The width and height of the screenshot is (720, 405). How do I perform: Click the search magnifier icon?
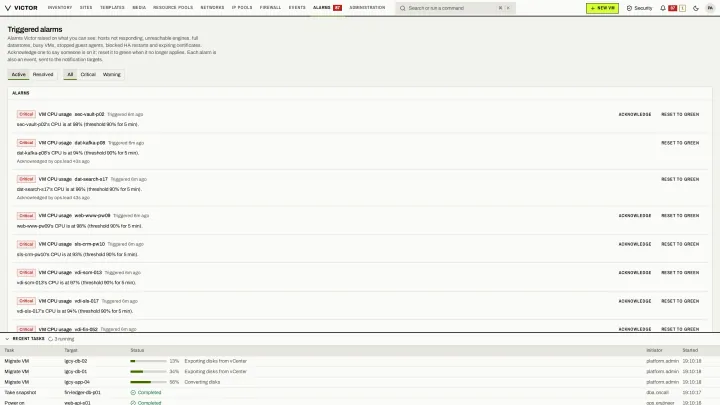point(403,8)
